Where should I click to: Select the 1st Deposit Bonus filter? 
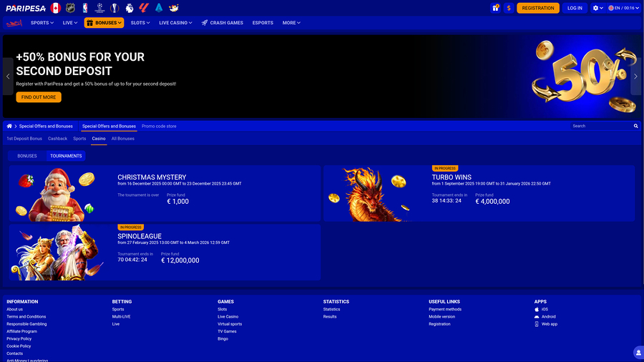24,139
